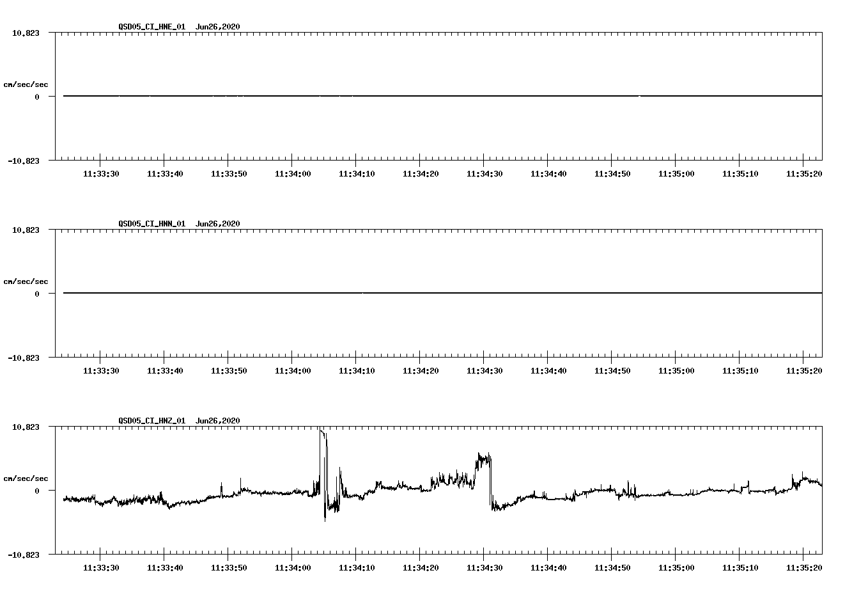Click the cm/sec/sec unit label on HNN chart
Viewport: 868px width, 591px height.
click(x=26, y=281)
